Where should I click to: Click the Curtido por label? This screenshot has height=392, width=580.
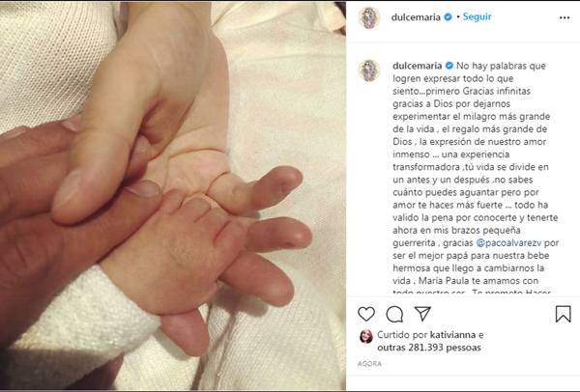pyautogui.click(x=402, y=335)
